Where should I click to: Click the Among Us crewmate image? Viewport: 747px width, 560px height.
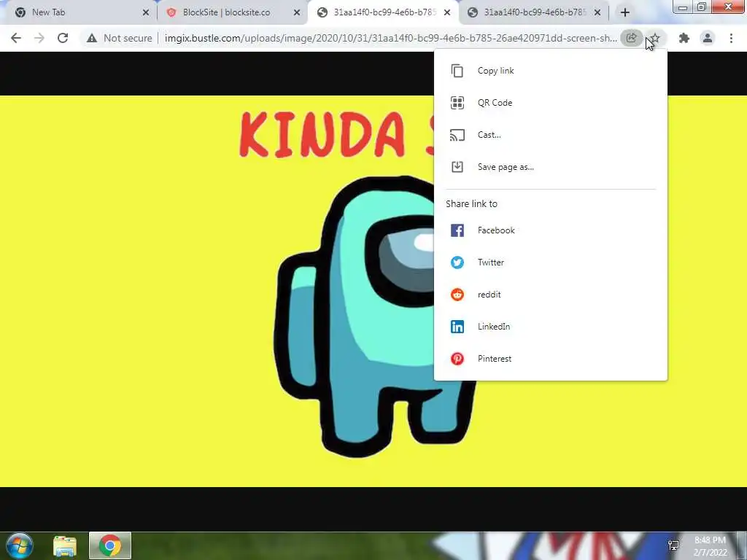[x=373, y=291]
